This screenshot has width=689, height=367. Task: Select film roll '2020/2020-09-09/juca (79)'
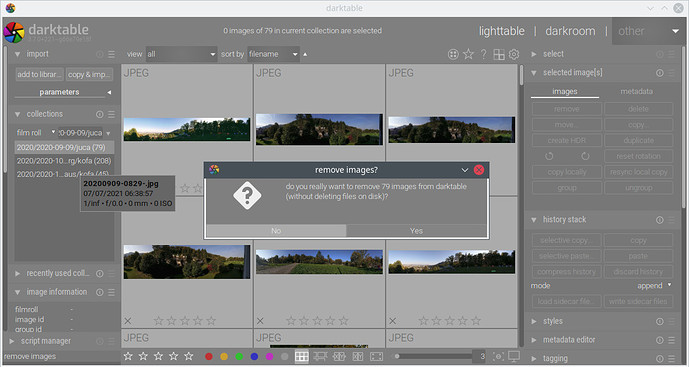(64, 147)
